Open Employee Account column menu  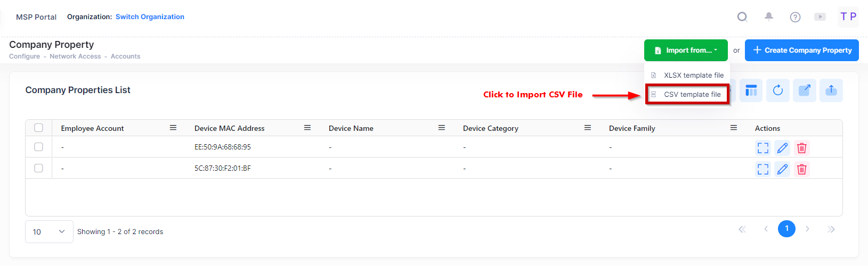173,128
